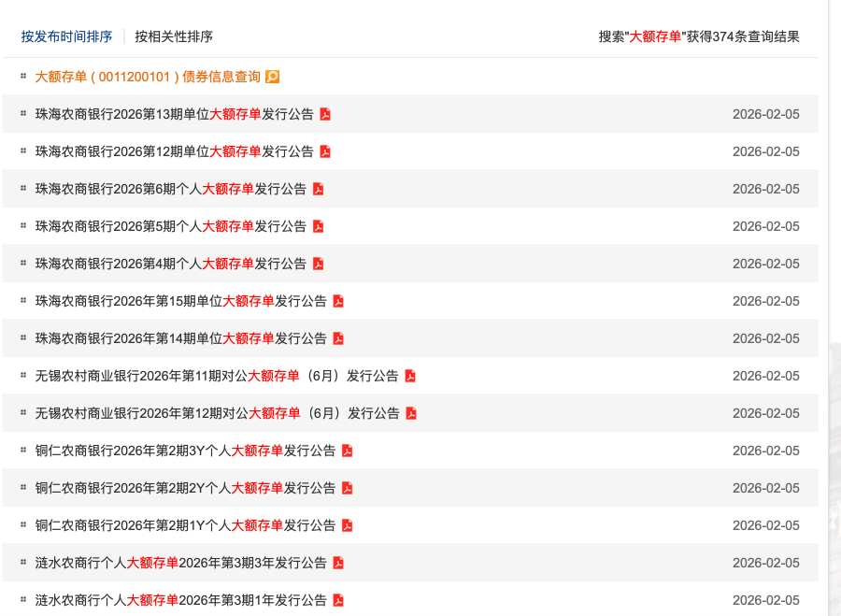The height and width of the screenshot is (616, 841).
Task: Sort results by publish time (按发布时间排序)
Action: coord(66,36)
